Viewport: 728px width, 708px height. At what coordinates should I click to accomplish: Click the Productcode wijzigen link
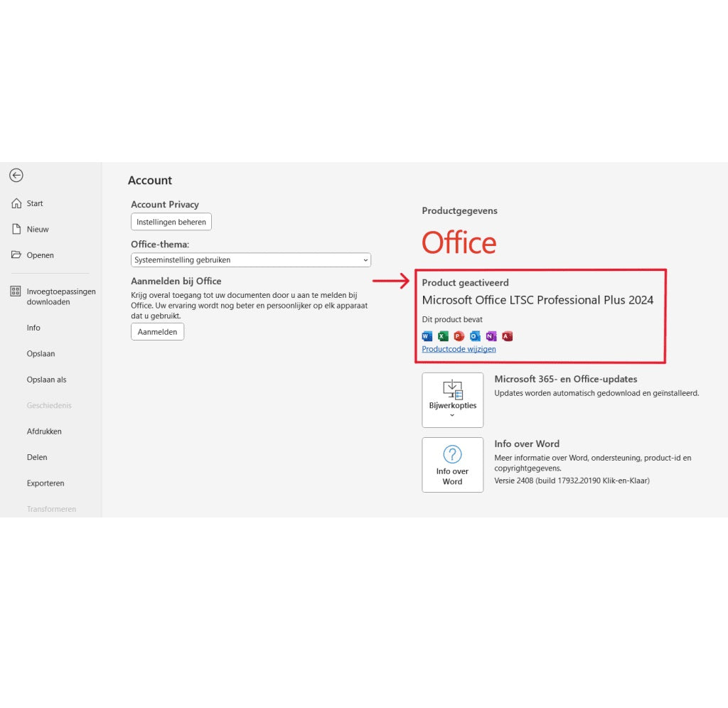pos(459,349)
